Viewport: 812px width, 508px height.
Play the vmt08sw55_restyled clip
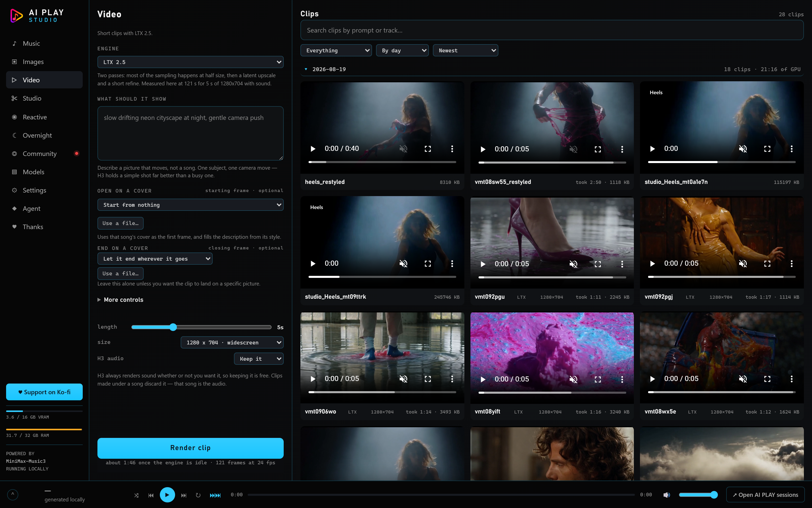coord(483,149)
